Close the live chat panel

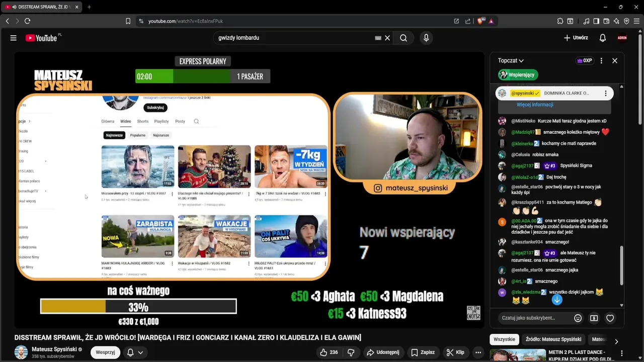(x=614, y=61)
